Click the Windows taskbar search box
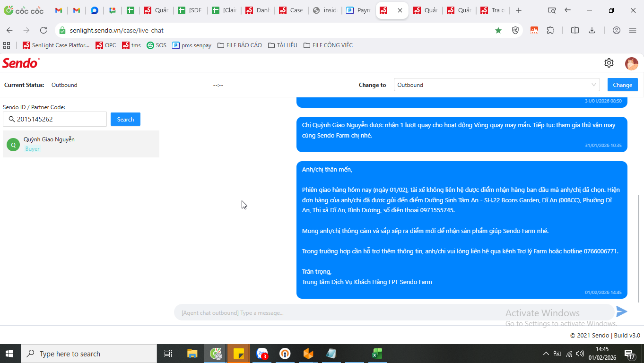The width and height of the screenshot is (644, 363). pos(89,354)
